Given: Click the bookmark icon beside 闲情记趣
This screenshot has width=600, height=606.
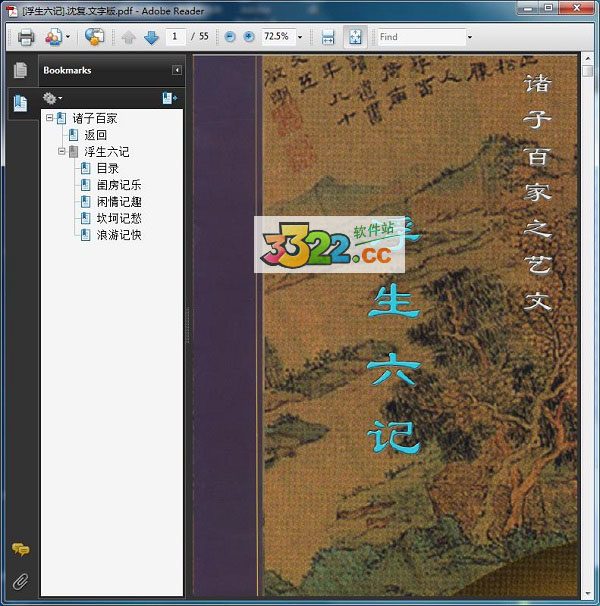Looking at the screenshot, I should (85, 201).
